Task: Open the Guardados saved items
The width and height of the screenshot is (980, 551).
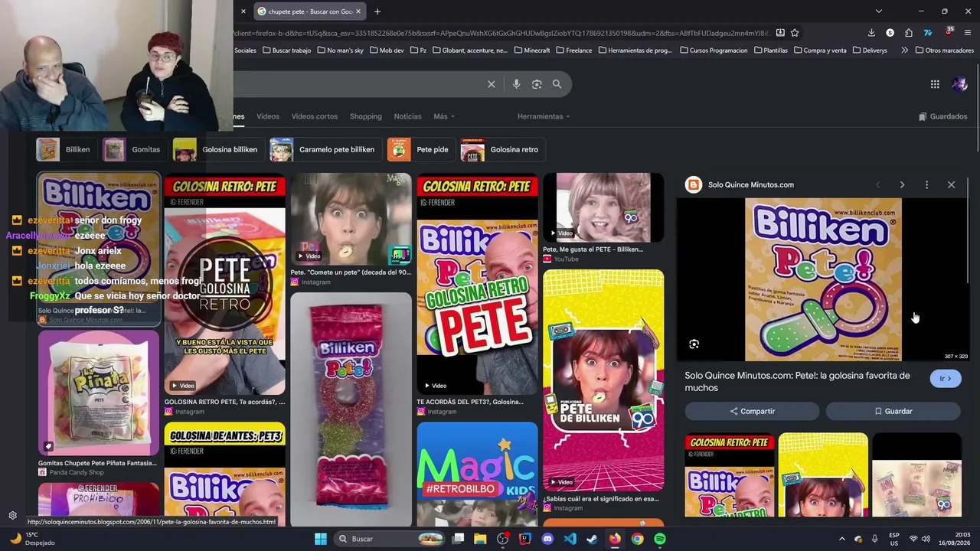Action: [x=943, y=116]
